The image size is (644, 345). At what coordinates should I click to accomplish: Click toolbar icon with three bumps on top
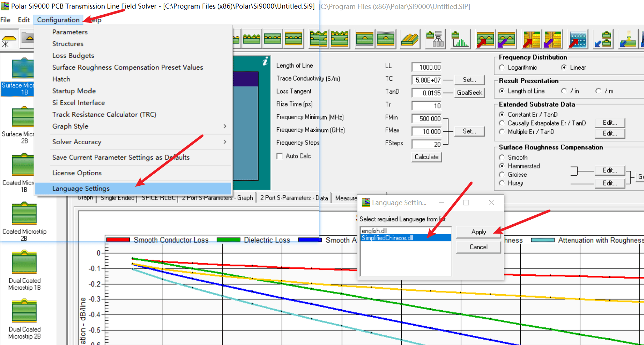tap(252, 39)
